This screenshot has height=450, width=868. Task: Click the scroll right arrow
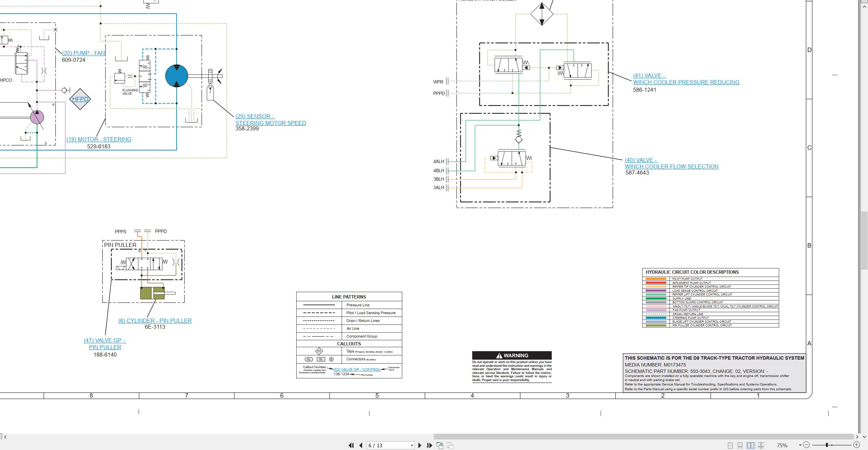(857, 437)
